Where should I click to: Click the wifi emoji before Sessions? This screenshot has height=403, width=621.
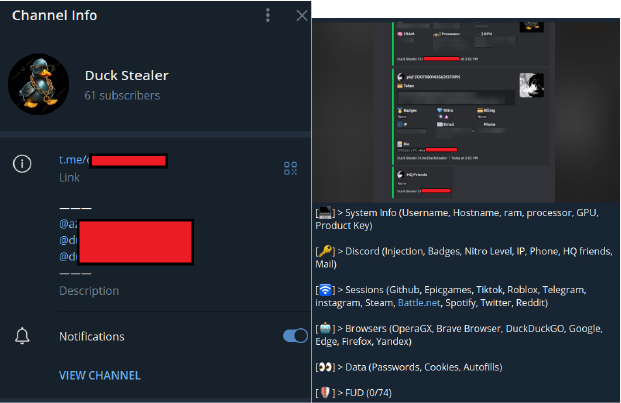point(325,290)
